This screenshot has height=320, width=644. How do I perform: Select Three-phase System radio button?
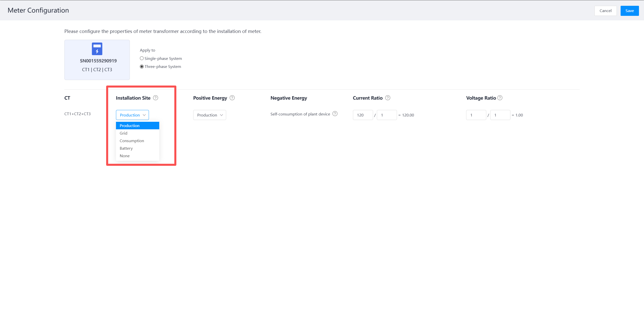click(x=142, y=66)
